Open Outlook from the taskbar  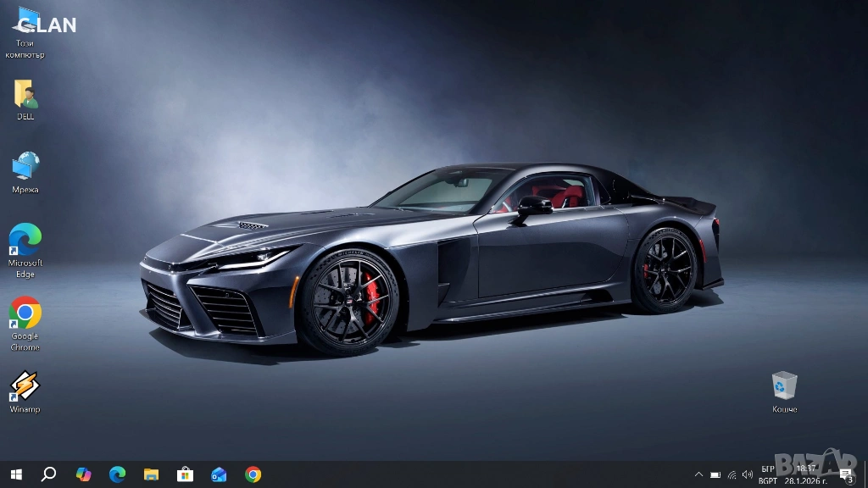pos(219,474)
